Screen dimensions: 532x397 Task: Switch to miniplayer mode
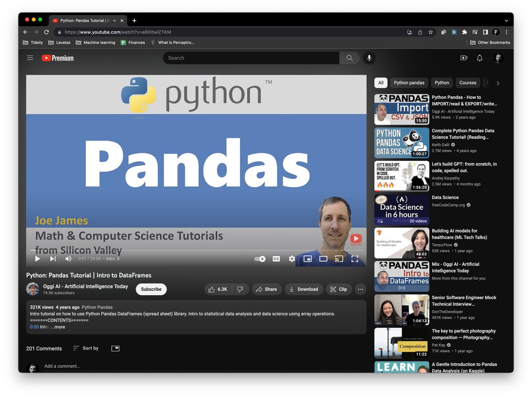pyautogui.click(x=307, y=259)
